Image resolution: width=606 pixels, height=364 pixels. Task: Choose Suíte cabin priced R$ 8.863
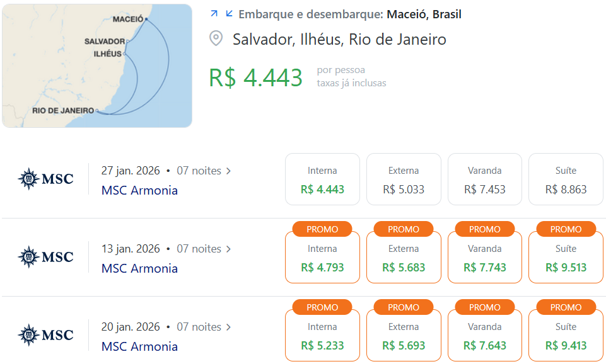(x=566, y=179)
